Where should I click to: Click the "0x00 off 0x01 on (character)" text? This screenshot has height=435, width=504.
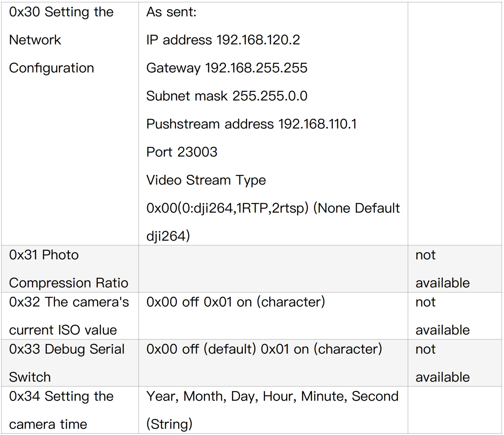coord(235,302)
